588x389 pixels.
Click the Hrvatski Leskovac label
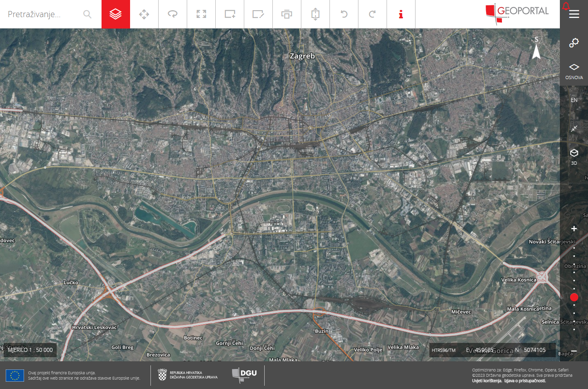(x=94, y=327)
